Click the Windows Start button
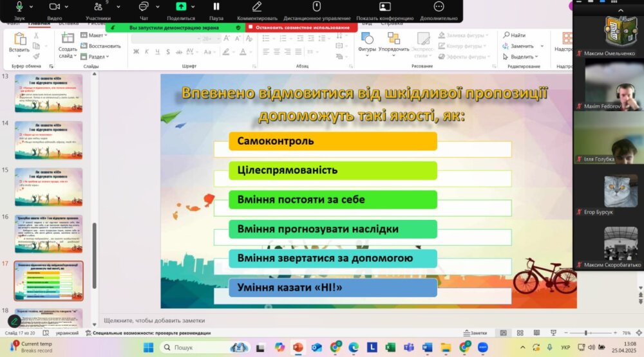The image size is (644, 357). 148,347
